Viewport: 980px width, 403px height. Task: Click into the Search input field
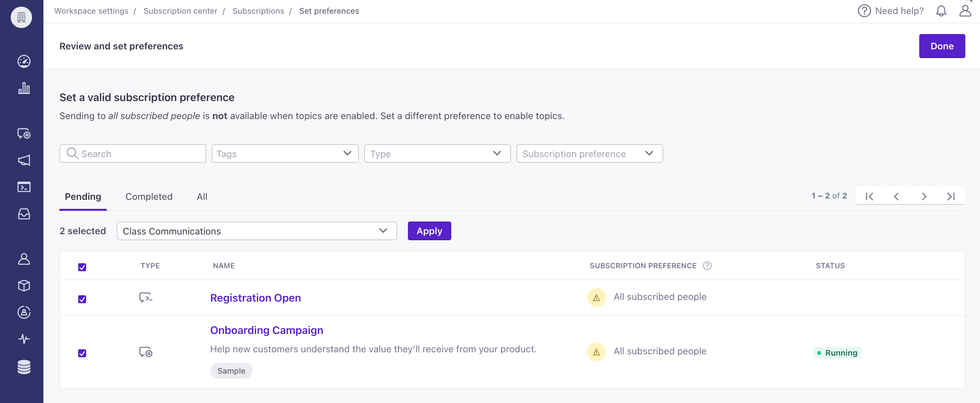pyautogui.click(x=133, y=153)
